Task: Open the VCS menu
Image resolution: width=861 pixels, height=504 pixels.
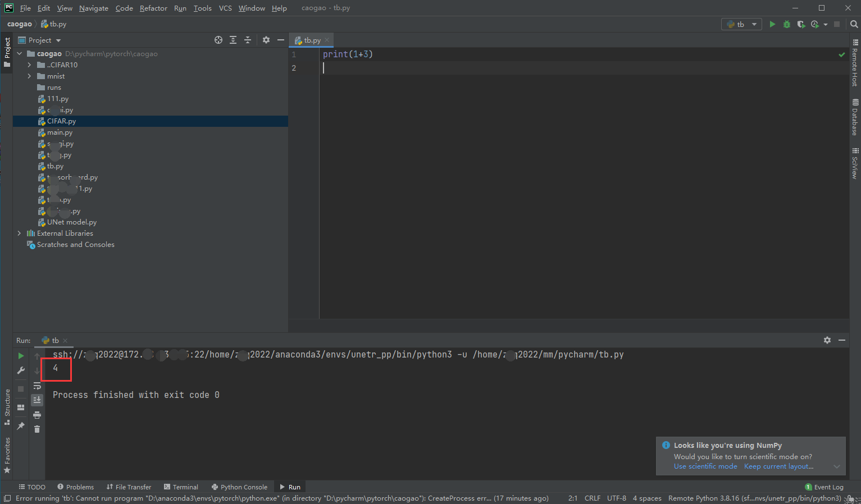Action: [225, 8]
